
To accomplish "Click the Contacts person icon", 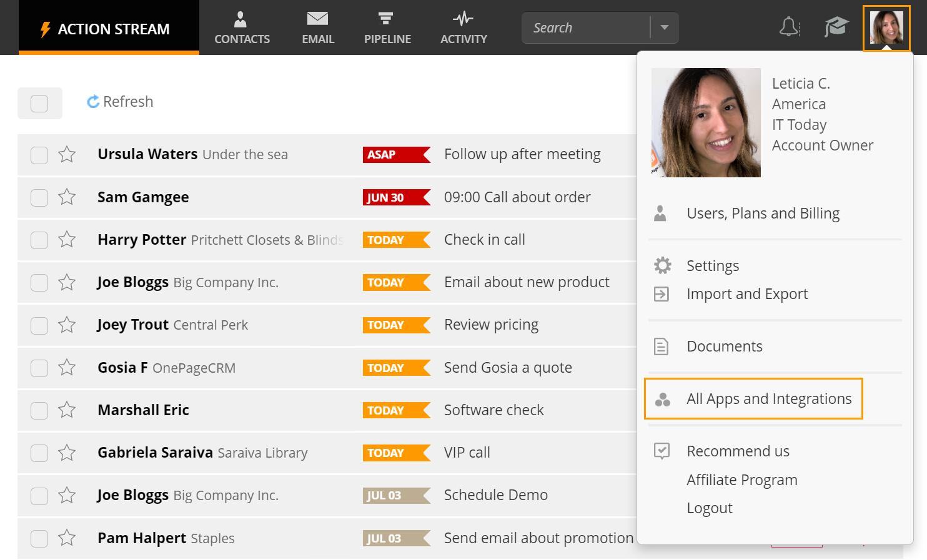I will [241, 19].
